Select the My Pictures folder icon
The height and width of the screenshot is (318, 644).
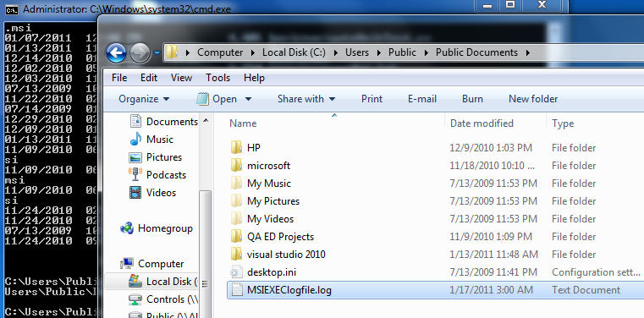[236, 201]
